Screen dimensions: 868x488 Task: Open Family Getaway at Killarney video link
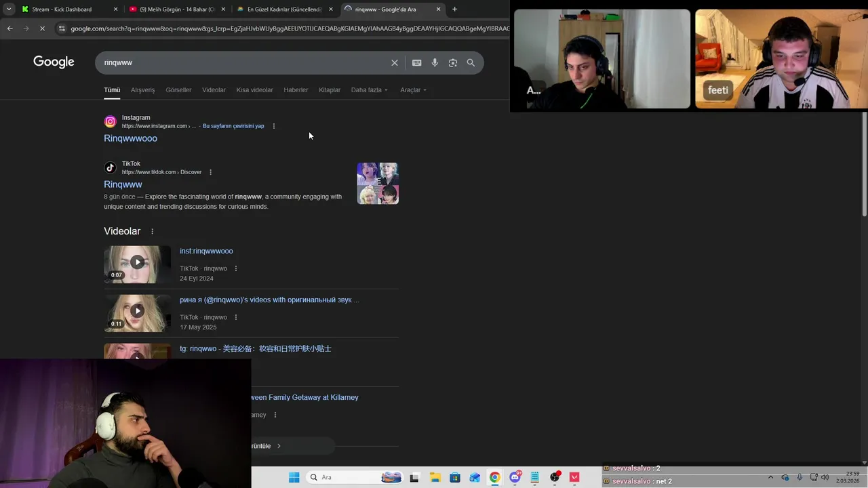click(304, 398)
